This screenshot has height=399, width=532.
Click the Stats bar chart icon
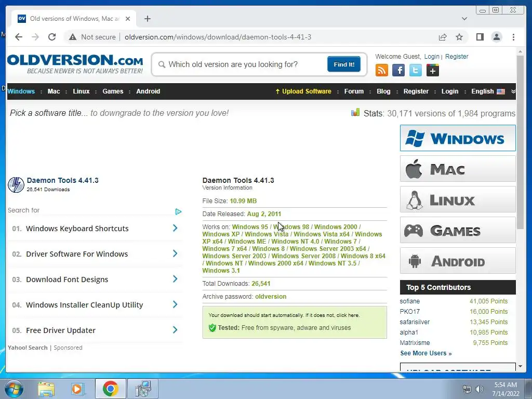point(355,112)
